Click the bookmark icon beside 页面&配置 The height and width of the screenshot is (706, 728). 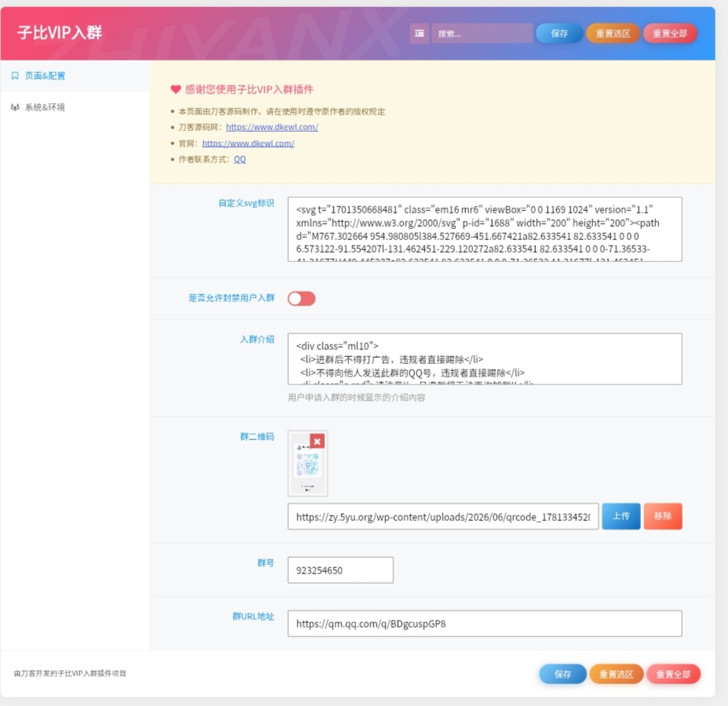[15, 75]
